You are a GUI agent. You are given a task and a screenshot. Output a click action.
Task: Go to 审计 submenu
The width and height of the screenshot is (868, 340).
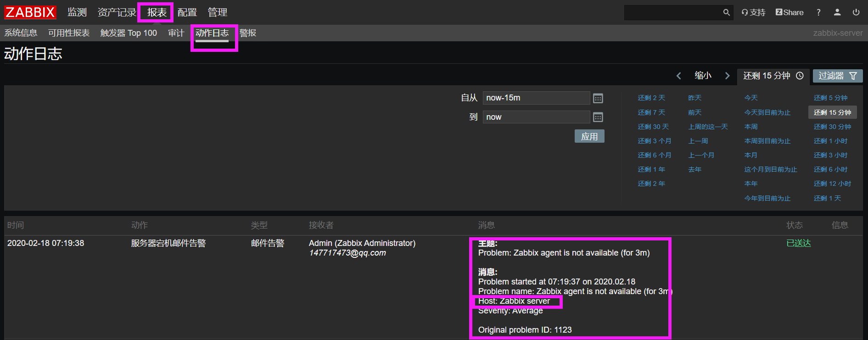pyautogui.click(x=176, y=33)
